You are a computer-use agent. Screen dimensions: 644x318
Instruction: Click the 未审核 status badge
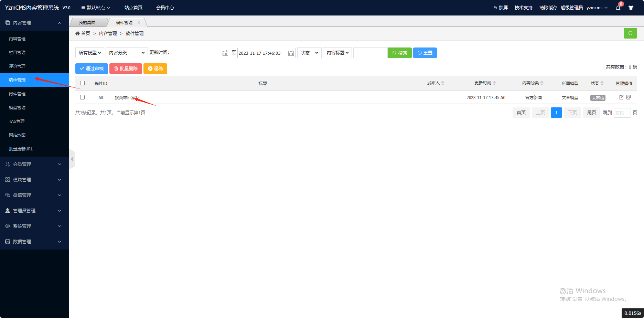coord(598,98)
